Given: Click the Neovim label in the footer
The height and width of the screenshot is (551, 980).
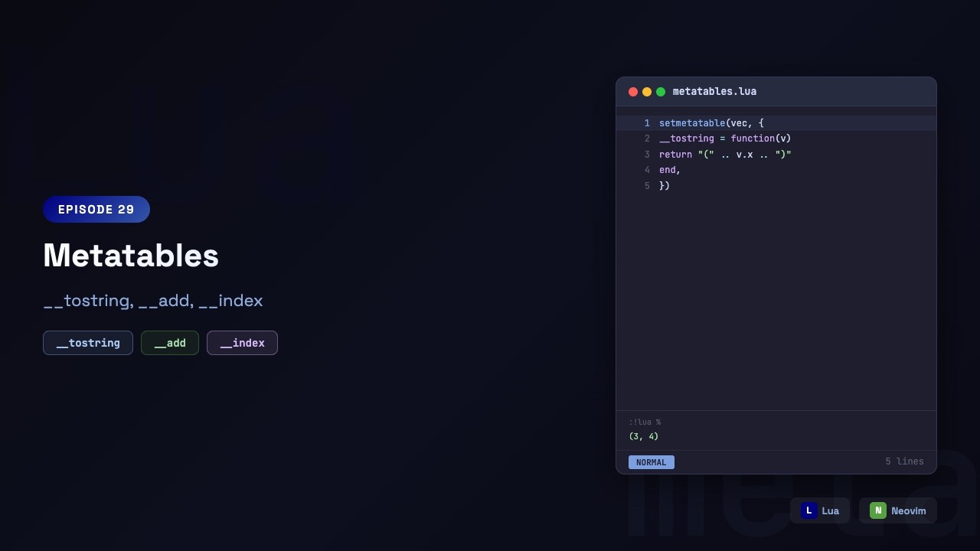Looking at the screenshot, I should [x=909, y=510].
